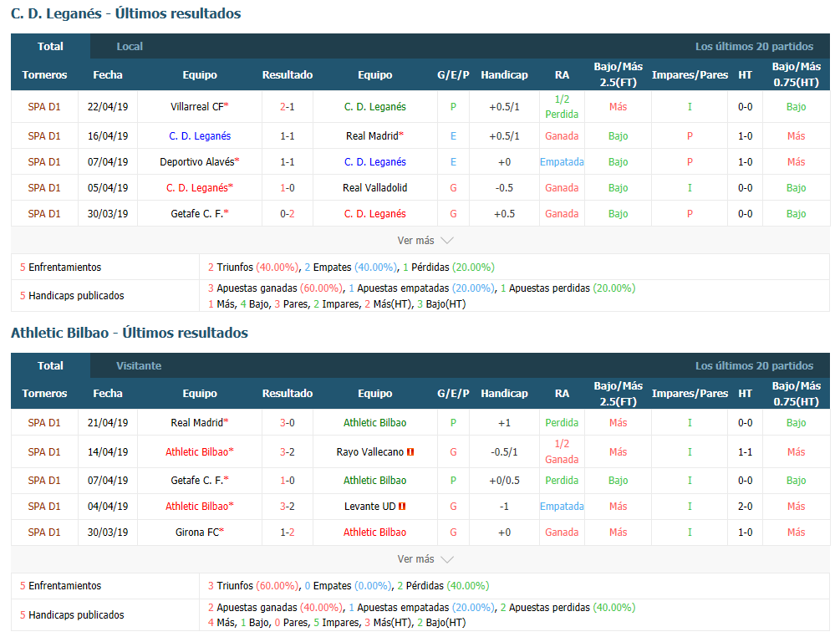Click the Torneros header in Leganés table

pos(44,75)
